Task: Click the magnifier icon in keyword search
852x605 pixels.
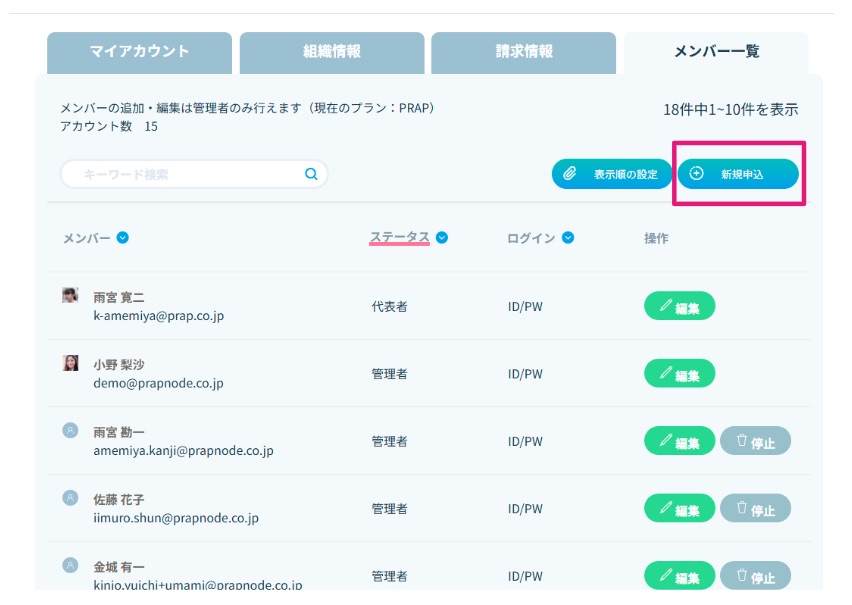Action: pyautogui.click(x=311, y=174)
